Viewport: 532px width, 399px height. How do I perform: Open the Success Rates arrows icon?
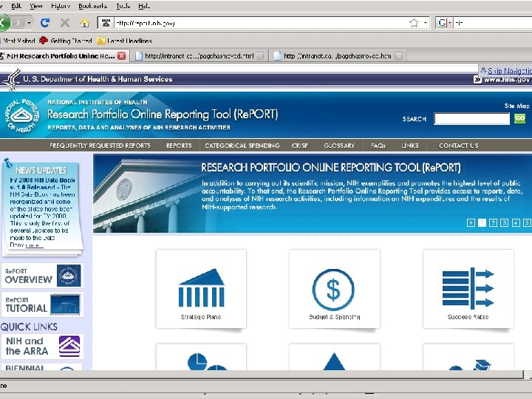point(468,289)
